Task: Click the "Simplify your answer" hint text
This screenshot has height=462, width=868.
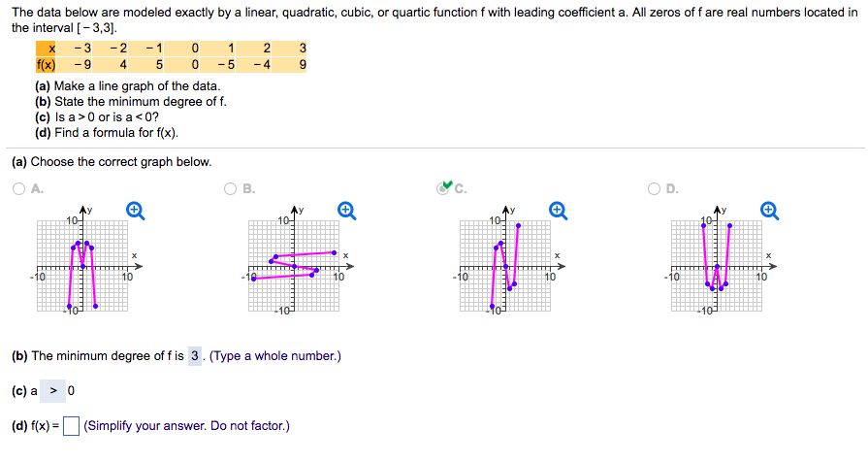Action: tap(185, 426)
